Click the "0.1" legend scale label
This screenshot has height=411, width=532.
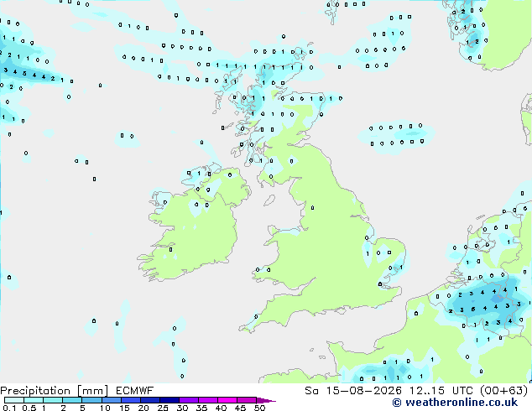click(9, 408)
